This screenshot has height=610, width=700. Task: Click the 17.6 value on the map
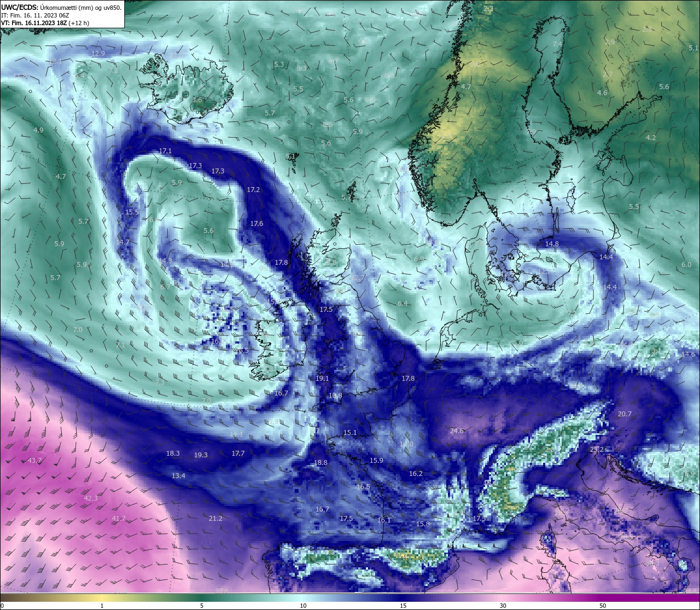[x=256, y=224]
